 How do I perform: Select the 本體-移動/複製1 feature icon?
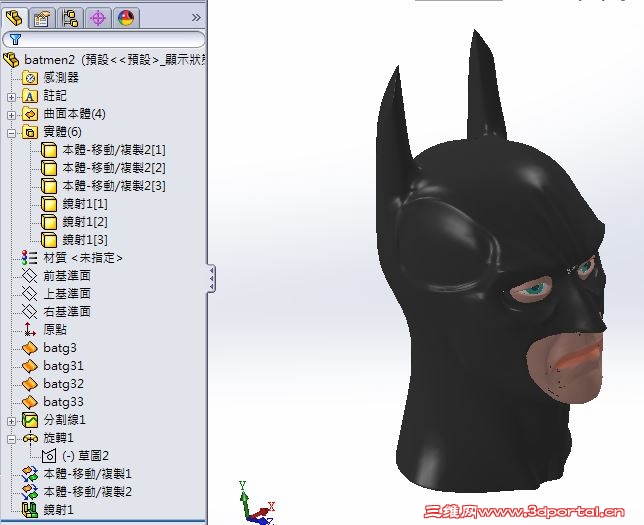coord(30,474)
